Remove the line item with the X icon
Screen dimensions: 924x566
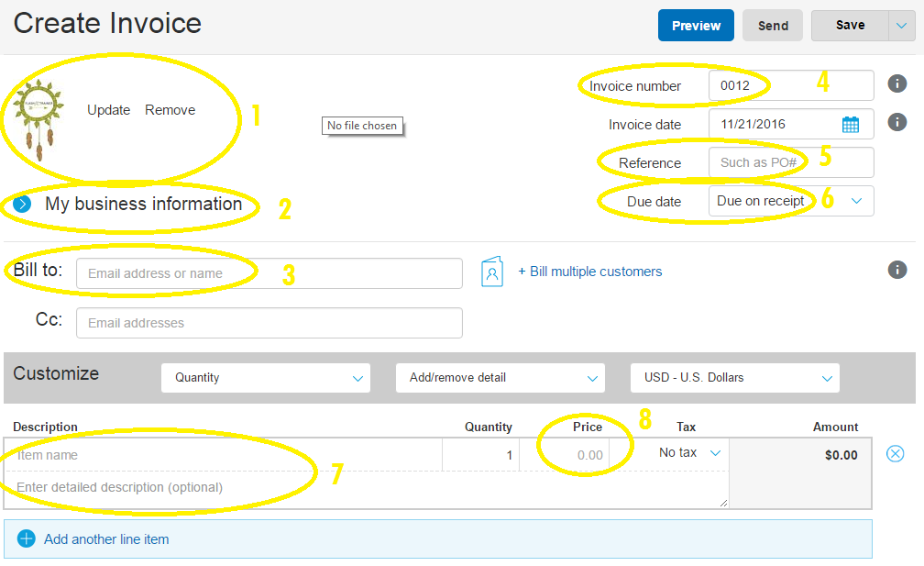click(x=895, y=453)
